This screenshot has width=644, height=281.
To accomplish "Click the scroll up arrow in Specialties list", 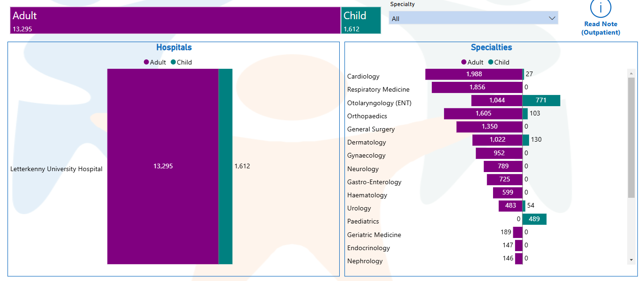I will pos(631,73).
